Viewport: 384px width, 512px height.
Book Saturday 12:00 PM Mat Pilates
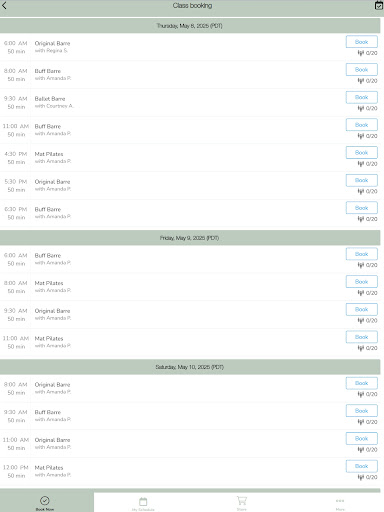pyautogui.click(x=362, y=466)
